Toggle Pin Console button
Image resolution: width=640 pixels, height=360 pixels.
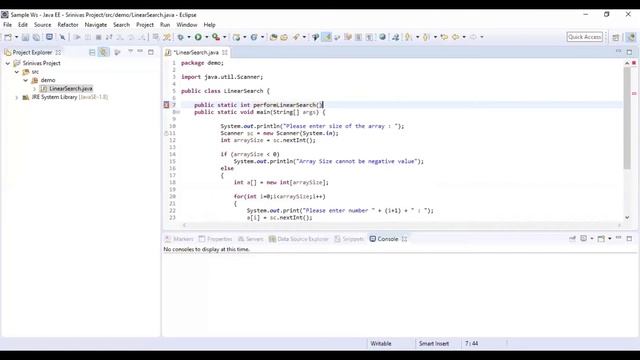click(572, 239)
